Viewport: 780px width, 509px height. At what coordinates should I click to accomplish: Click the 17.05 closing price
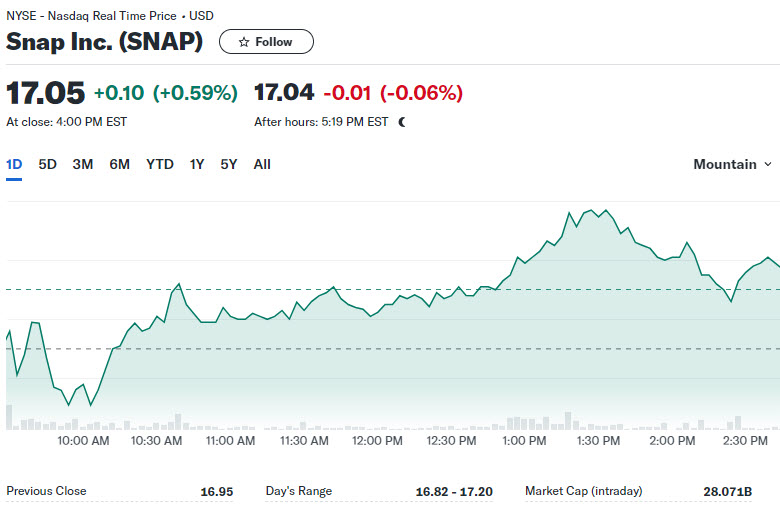click(45, 93)
